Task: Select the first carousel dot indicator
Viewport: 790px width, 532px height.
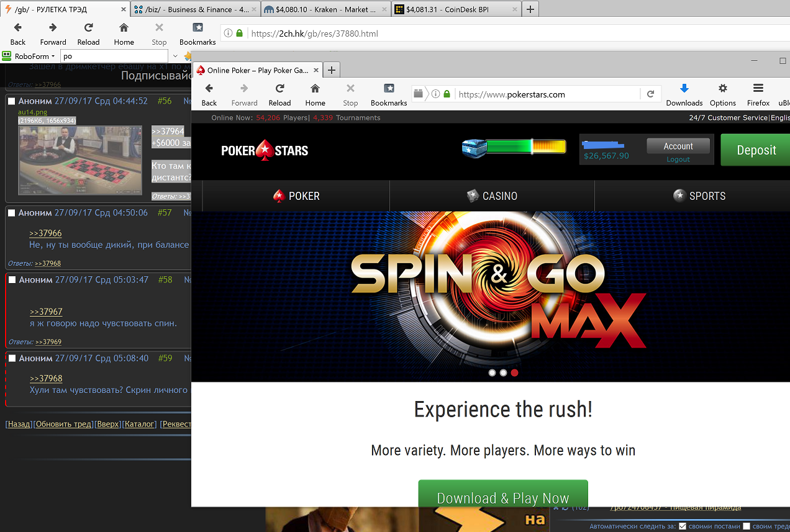Action: (x=492, y=373)
